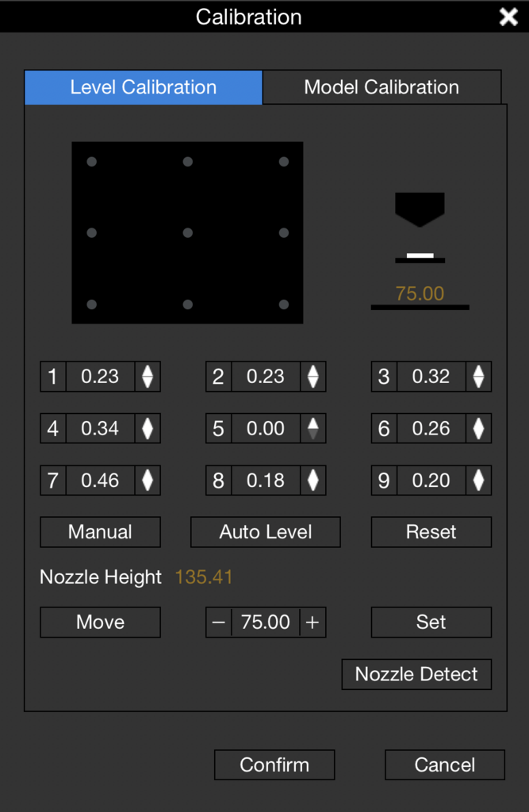The width and height of the screenshot is (529, 812).
Task: Adjust point 9 value with stepper arrows
Action: [x=478, y=481]
